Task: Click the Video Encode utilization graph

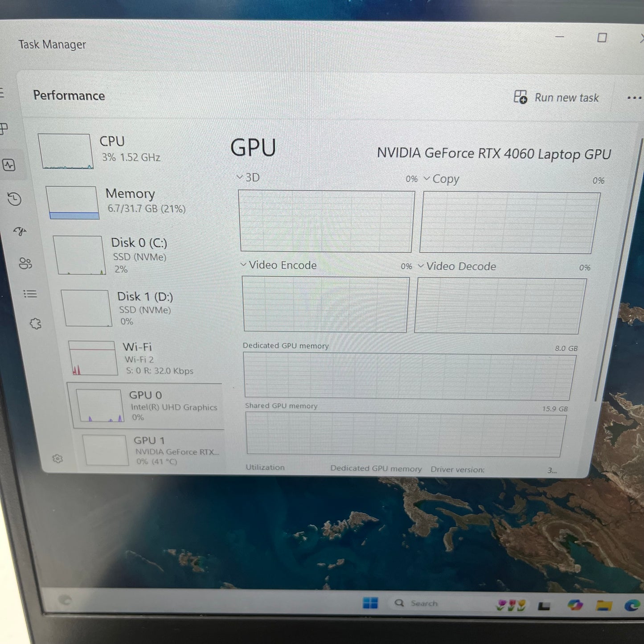Action: point(325,304)
